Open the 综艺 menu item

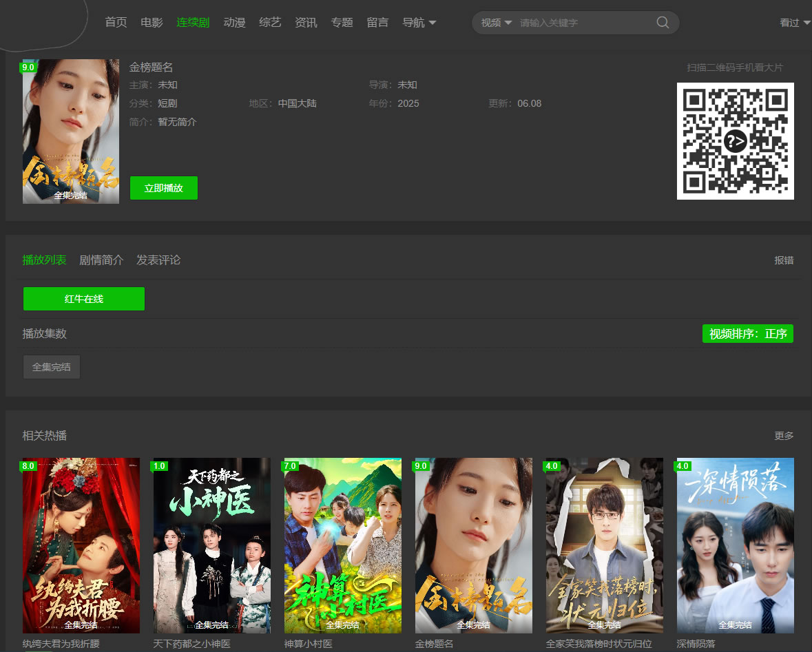pos(270,23)
